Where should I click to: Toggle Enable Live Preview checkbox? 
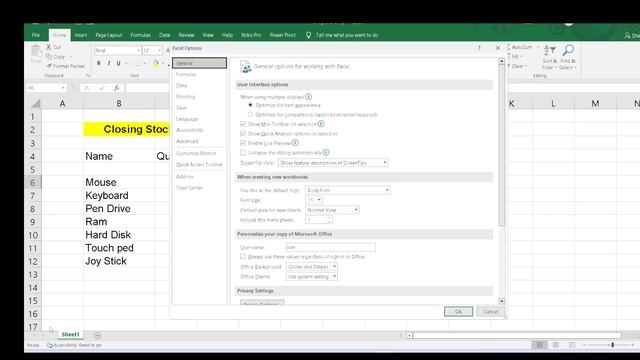coord(243,143)
